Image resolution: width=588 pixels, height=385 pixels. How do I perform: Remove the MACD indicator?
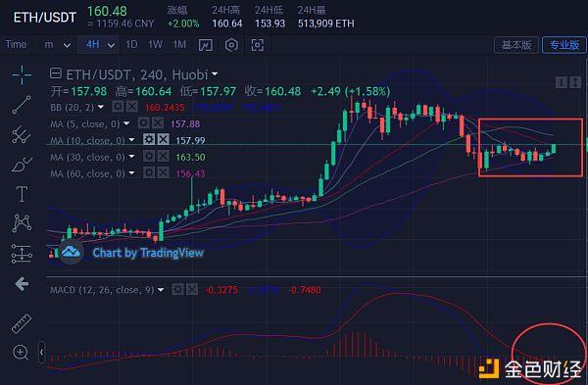pyautogui.click(x=192, y=289)
